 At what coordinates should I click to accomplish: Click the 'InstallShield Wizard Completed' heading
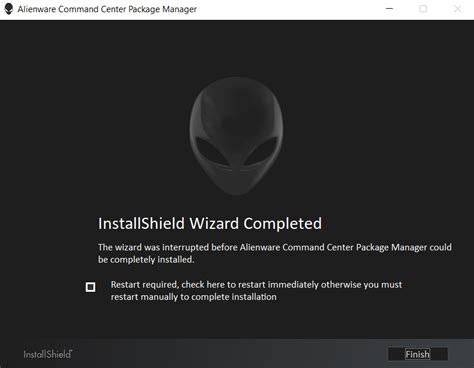point(210,223)
